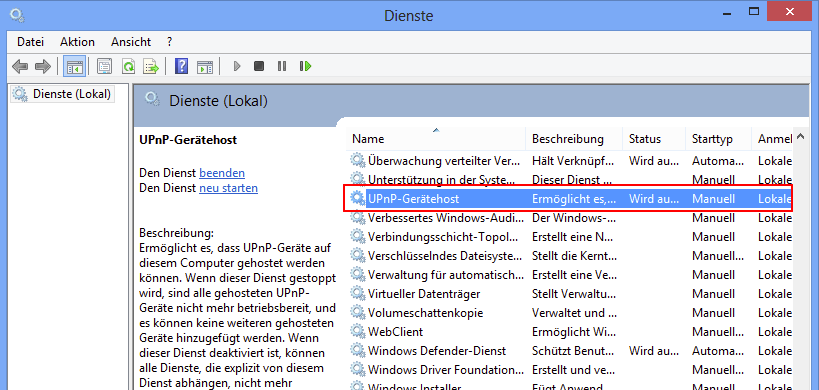Toggle the show/hide console tree icon

pyautogui.click(x=74, y=66)
